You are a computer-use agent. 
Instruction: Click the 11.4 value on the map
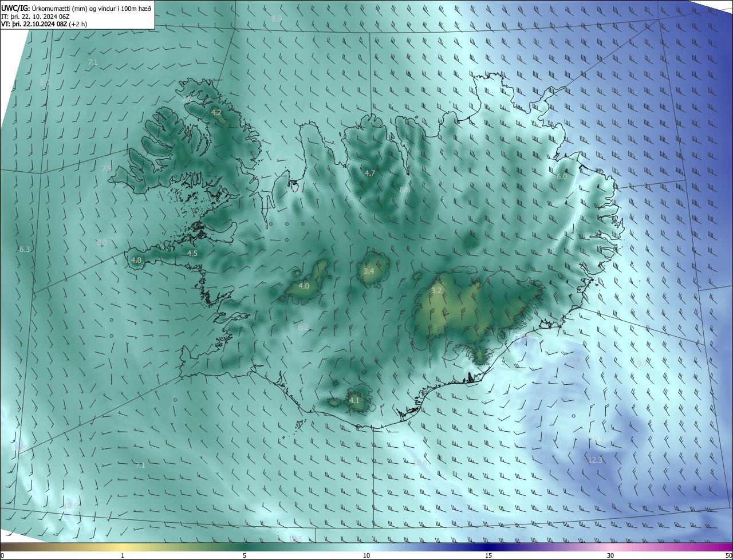[x=577, y=361]
